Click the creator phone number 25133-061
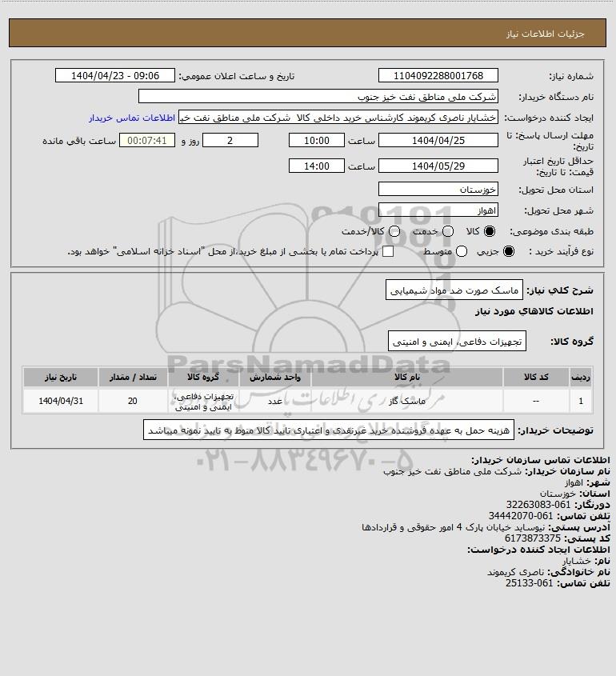616x676 pixels. tap(529, 583)
